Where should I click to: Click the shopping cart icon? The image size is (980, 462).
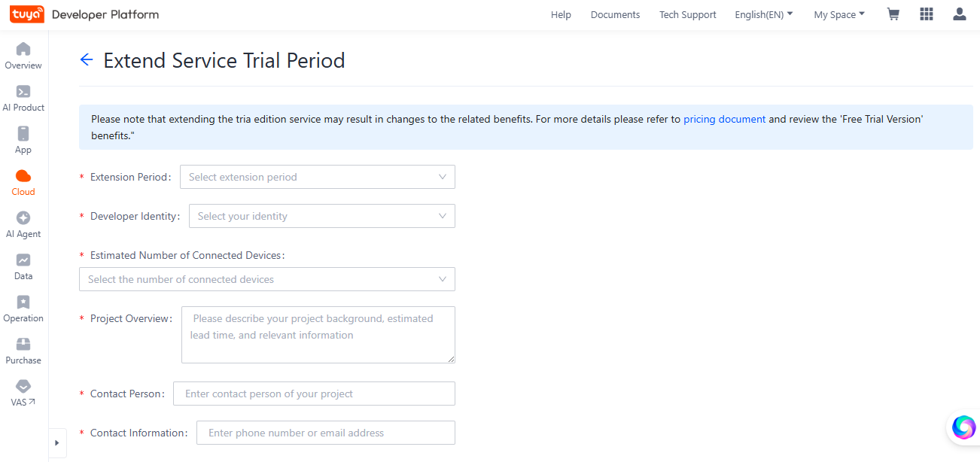[893, 14]
